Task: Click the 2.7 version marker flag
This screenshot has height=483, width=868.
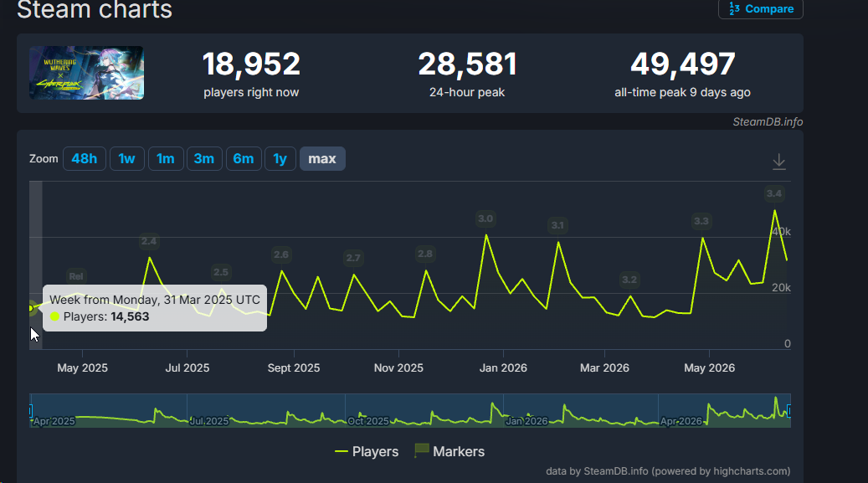Action: (x=353, y=258)
